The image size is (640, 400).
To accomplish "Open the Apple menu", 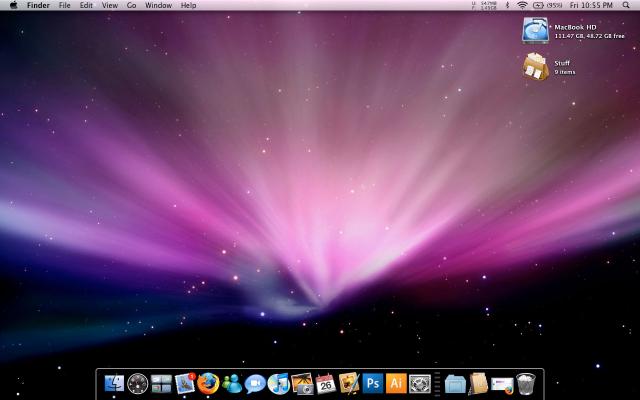I will (x=13, y=5).
